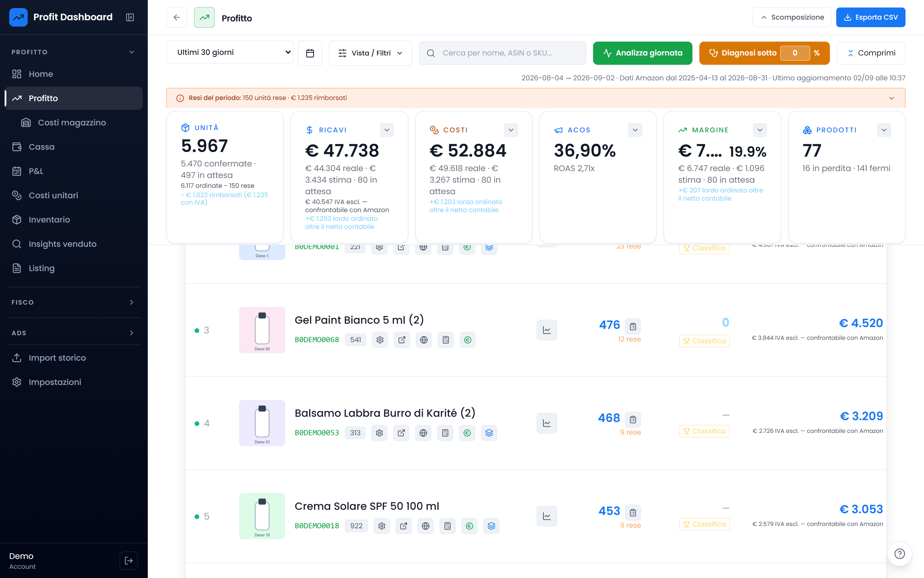Open Insights venduto in the sidebar
The height and width of the screenshot is (578, 924).
(74, 244)
